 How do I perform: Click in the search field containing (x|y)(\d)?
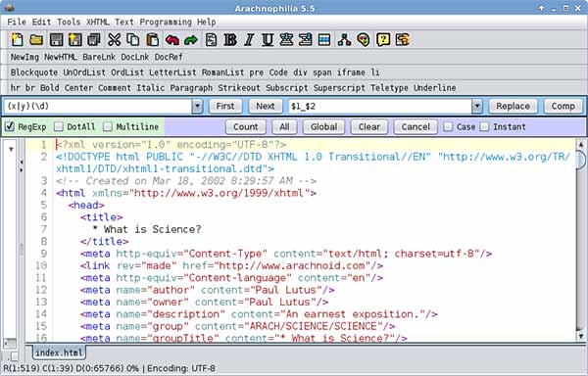pyautogui.click(x=98, y=107)
